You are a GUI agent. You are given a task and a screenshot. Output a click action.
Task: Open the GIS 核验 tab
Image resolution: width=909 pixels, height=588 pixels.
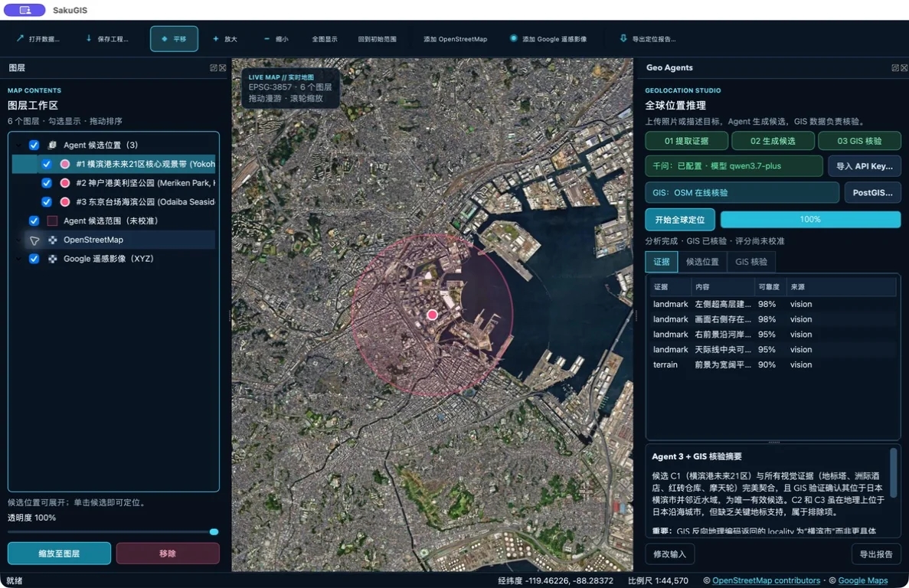tap(750, 262)
